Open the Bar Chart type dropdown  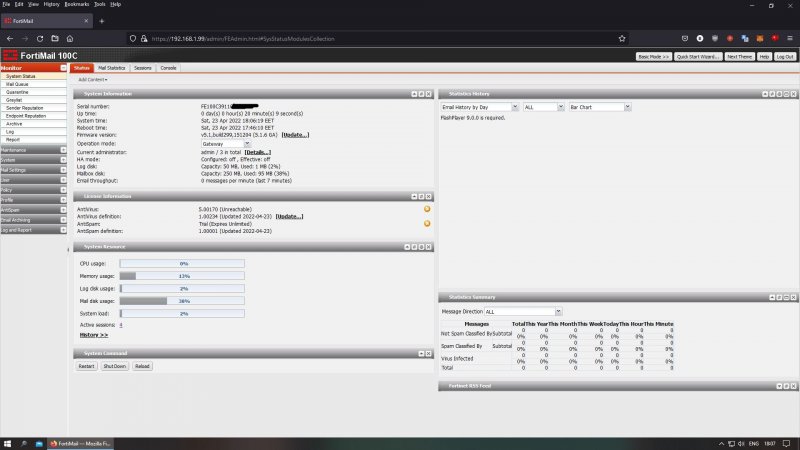(600, 107)
